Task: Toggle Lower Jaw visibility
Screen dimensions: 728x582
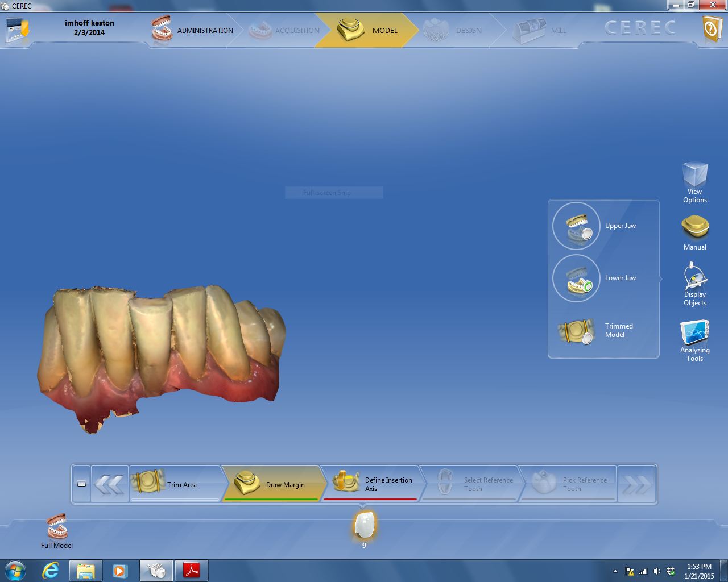Action: (576, 278)
